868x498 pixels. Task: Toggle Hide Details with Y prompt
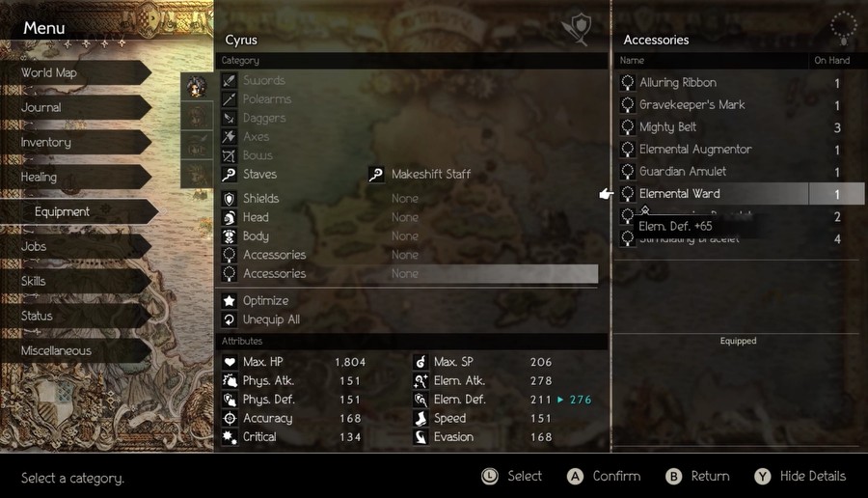coord(800,477)
